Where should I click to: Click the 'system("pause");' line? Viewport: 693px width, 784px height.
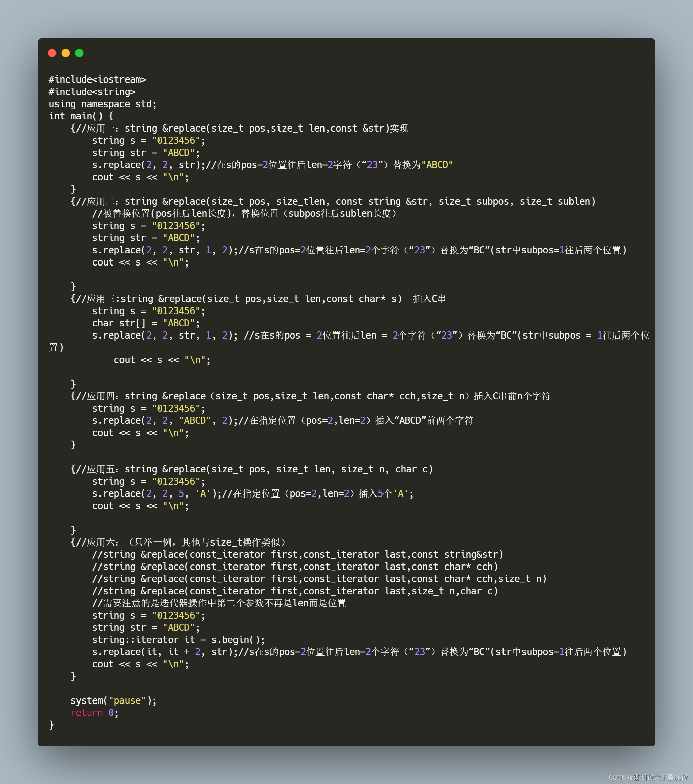point(114,701)
